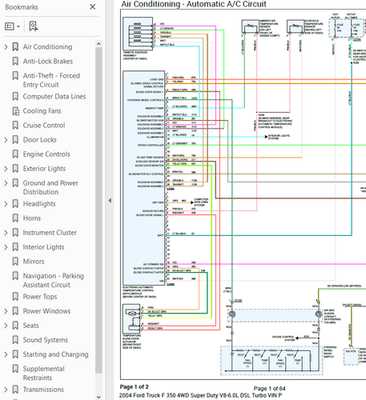
Task: Open the Cruise Control bookmark
Action: coord(44,125)
